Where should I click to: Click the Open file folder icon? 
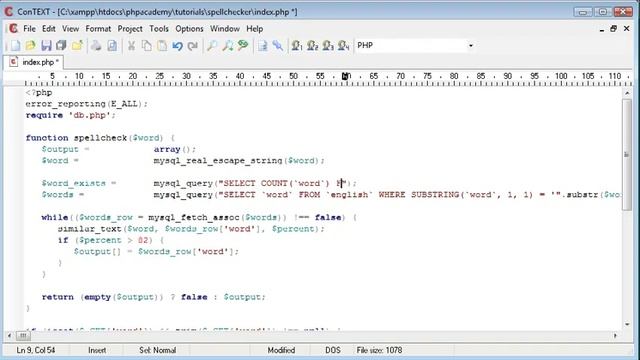tap(31, 45)
